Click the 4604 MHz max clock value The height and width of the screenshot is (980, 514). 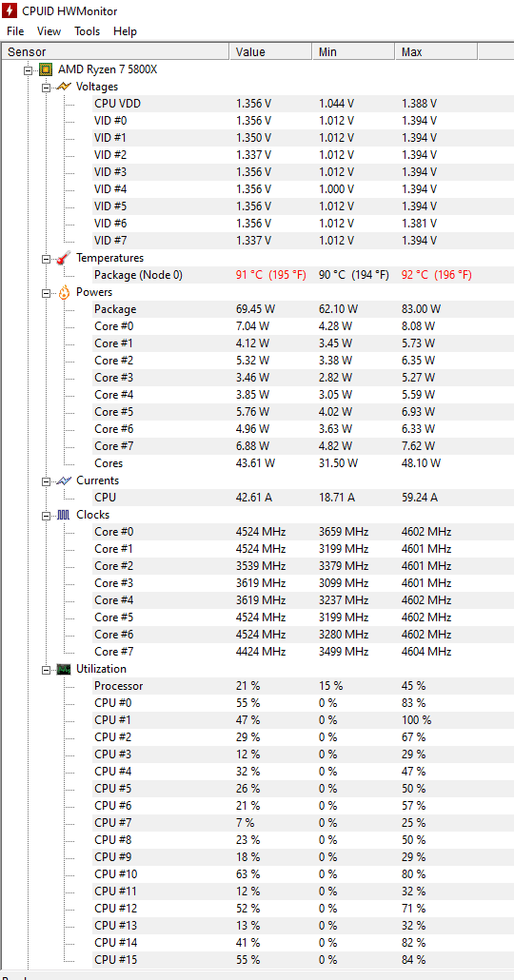point(426,652)
